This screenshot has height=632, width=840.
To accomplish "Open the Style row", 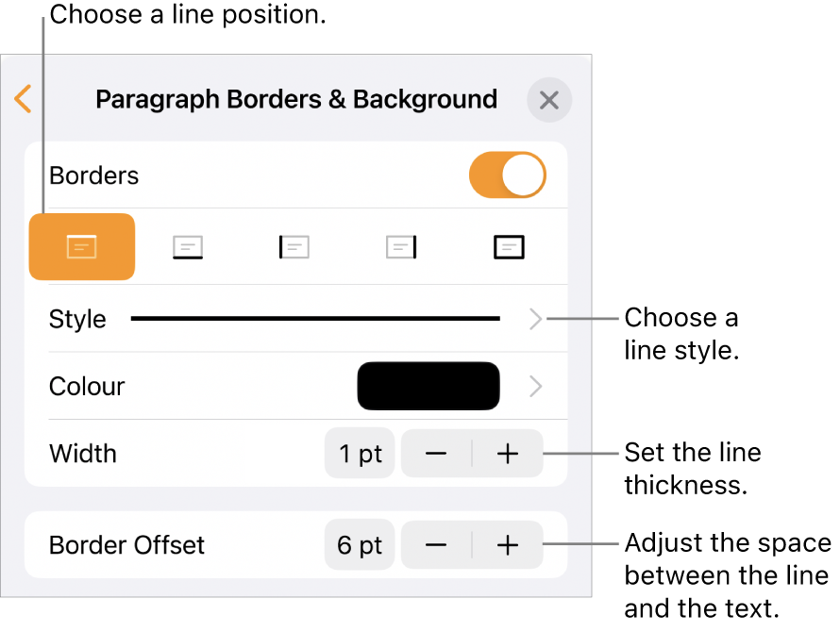I will click(77, 319).
